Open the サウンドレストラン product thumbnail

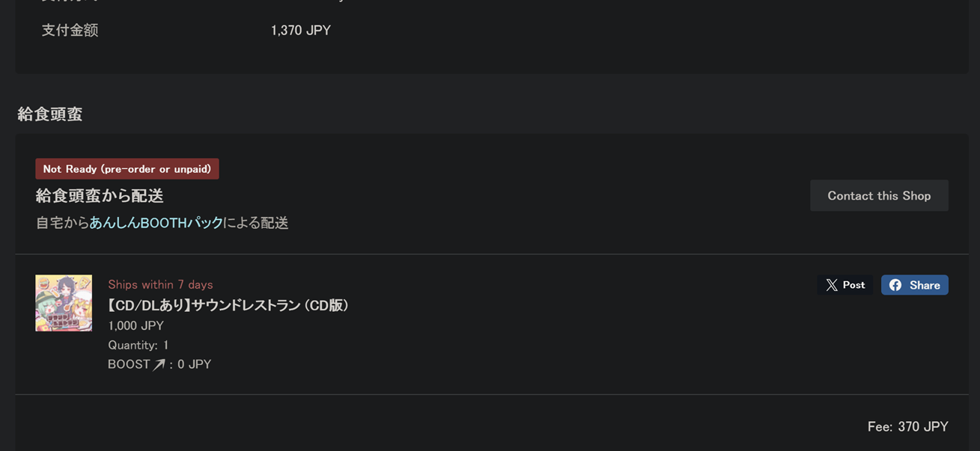[x=64, y=303]
